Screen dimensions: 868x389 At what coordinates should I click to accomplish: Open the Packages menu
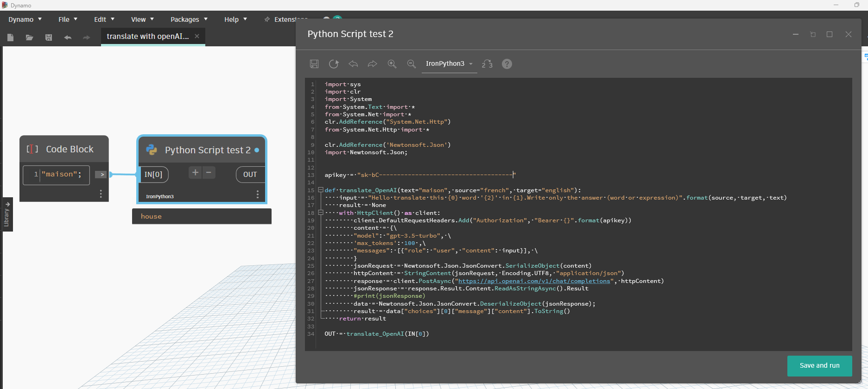coord(189,19)
